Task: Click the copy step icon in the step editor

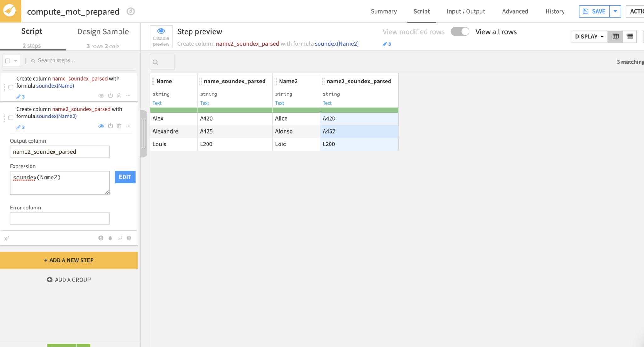Action: [120, 238]
